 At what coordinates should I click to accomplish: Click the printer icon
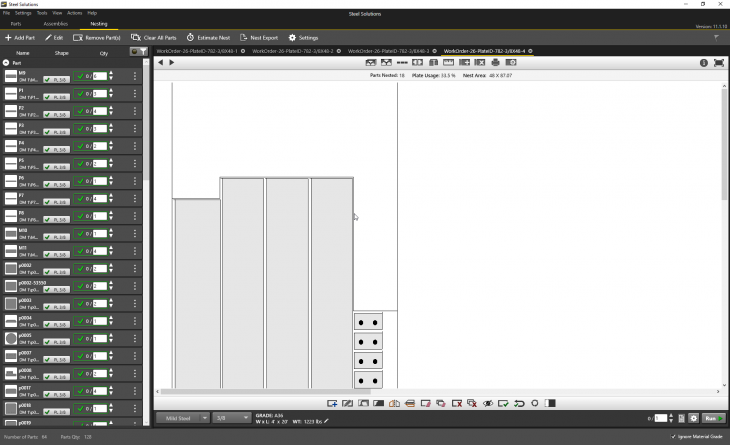coord(495,62)
